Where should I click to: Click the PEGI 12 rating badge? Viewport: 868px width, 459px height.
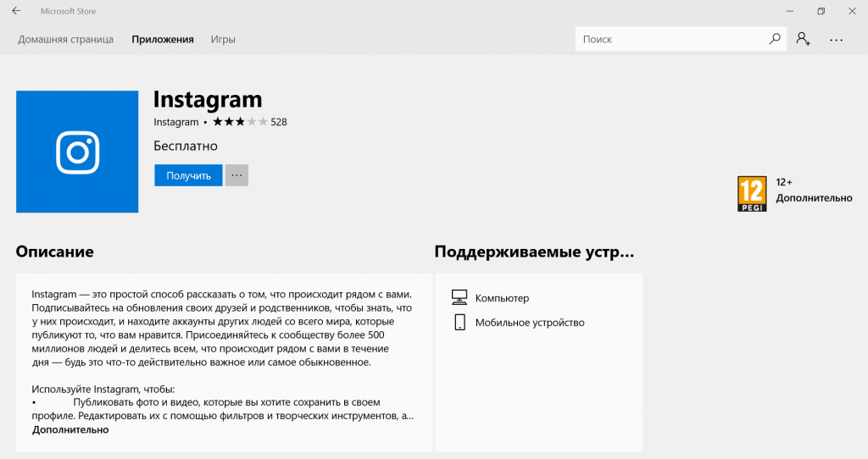[x=753, y=194]
